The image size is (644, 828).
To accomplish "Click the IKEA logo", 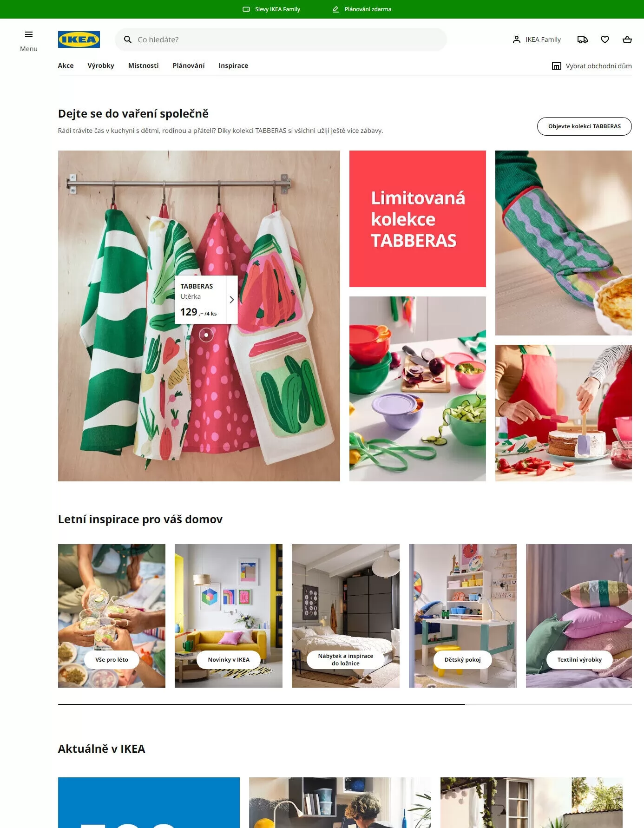I will point(79,39).
